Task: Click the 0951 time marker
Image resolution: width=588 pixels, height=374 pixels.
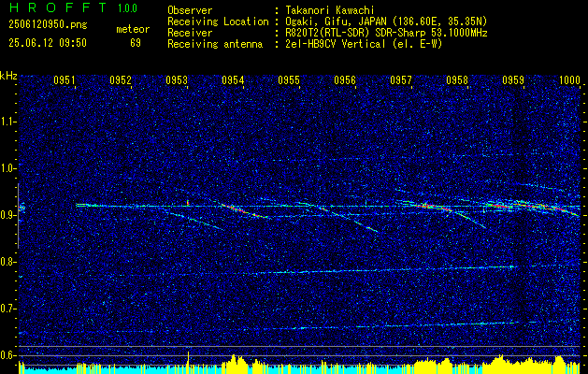Action: 65,80
